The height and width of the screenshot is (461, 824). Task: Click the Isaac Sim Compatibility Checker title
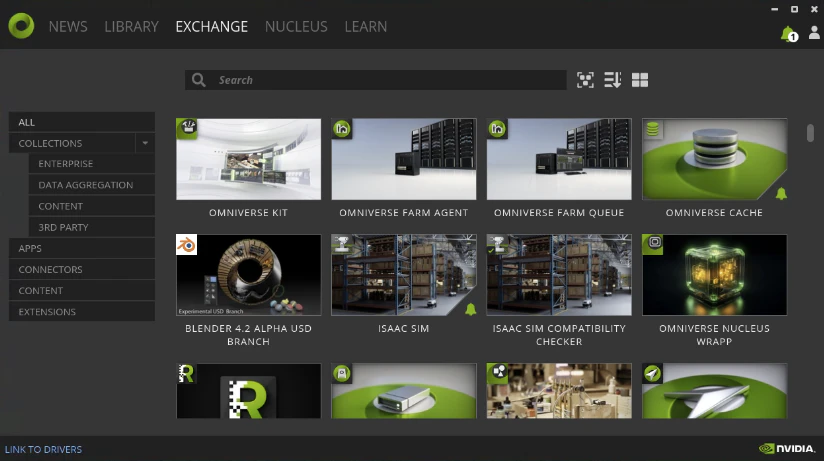[559, 335]
